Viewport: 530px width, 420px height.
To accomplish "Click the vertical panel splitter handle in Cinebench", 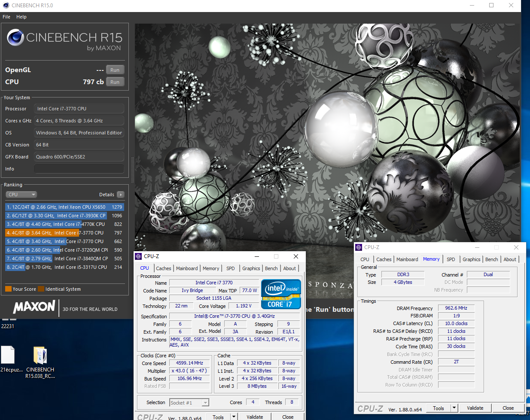I will click(x=132, y=170).
